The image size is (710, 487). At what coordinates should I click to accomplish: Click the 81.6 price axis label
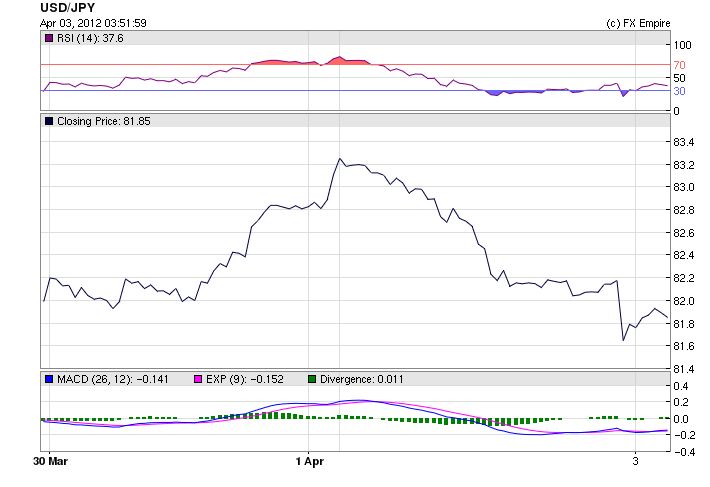point(684,346)
